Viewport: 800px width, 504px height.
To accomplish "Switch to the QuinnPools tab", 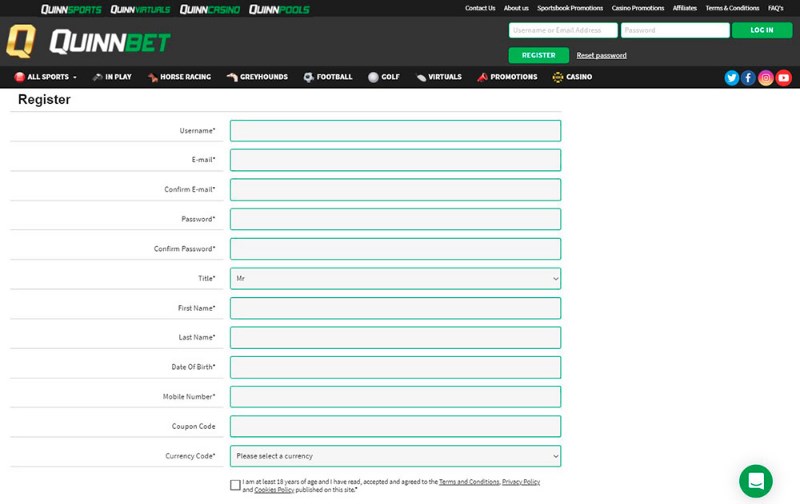I will [x=279, y=9].
